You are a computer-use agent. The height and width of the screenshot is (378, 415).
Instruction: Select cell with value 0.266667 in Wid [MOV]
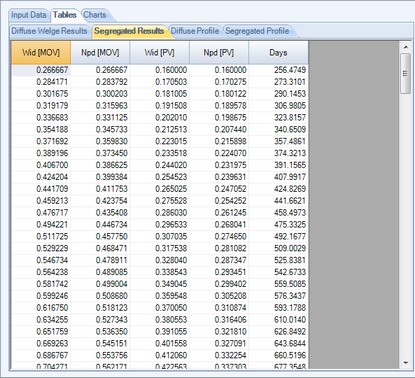point(41,70)
